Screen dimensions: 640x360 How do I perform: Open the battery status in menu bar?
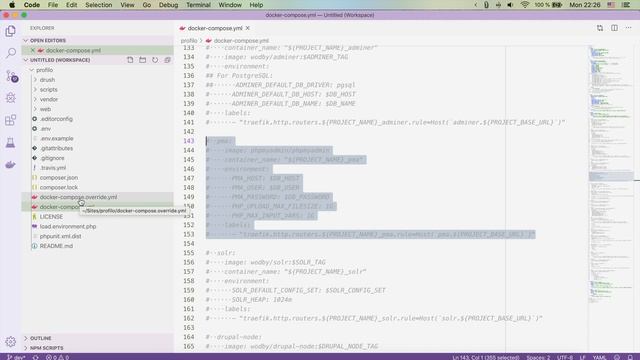point(548,5)
